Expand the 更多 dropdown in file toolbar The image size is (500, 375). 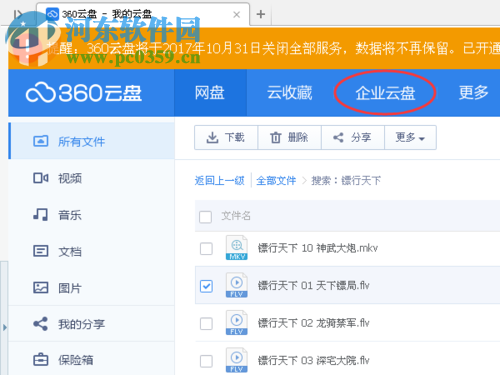pos(410,137)
